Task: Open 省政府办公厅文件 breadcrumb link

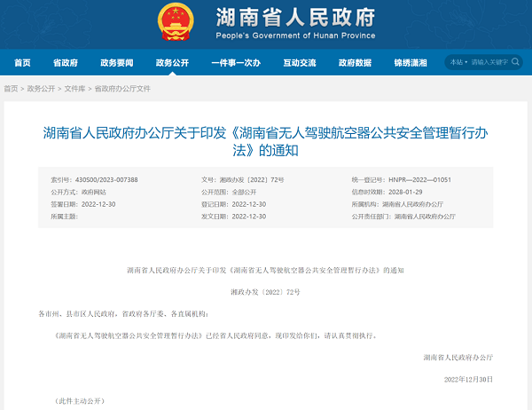Action: pyautogui.click(x=122, y=89)
